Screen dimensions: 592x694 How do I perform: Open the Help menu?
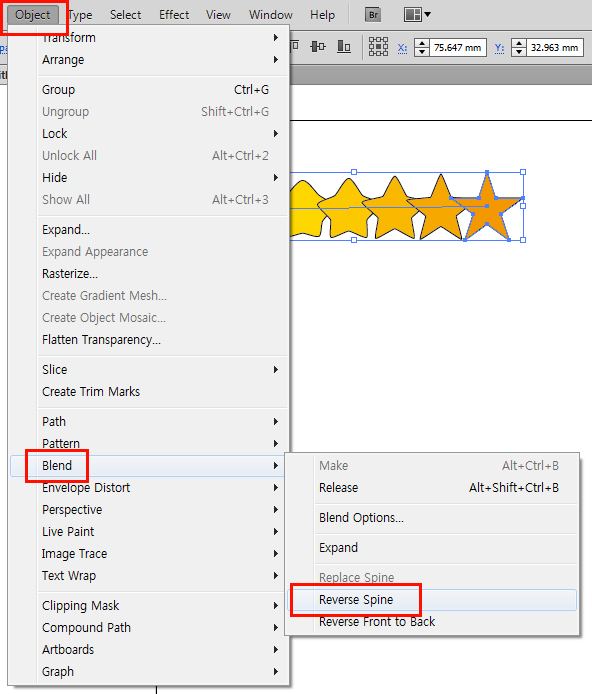tap(322, 15)
